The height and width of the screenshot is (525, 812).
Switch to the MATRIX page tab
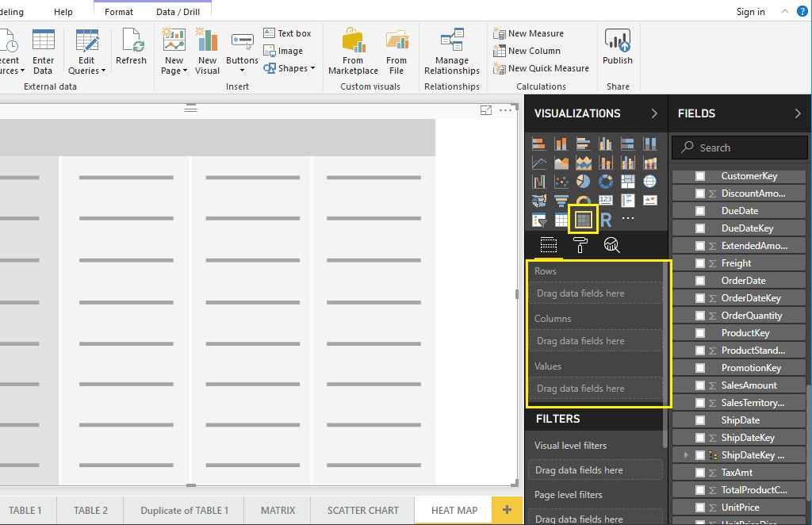coord(276,510)
